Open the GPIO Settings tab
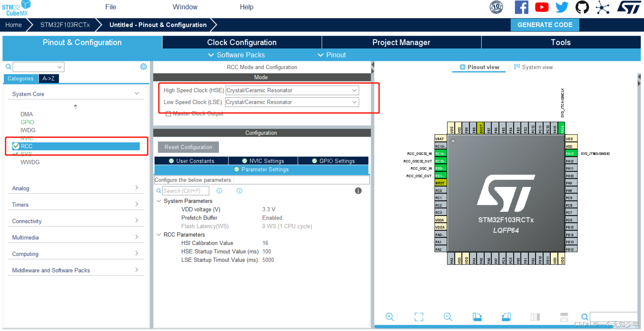This screenshot has height=331, width=644. tap(333, 161)
